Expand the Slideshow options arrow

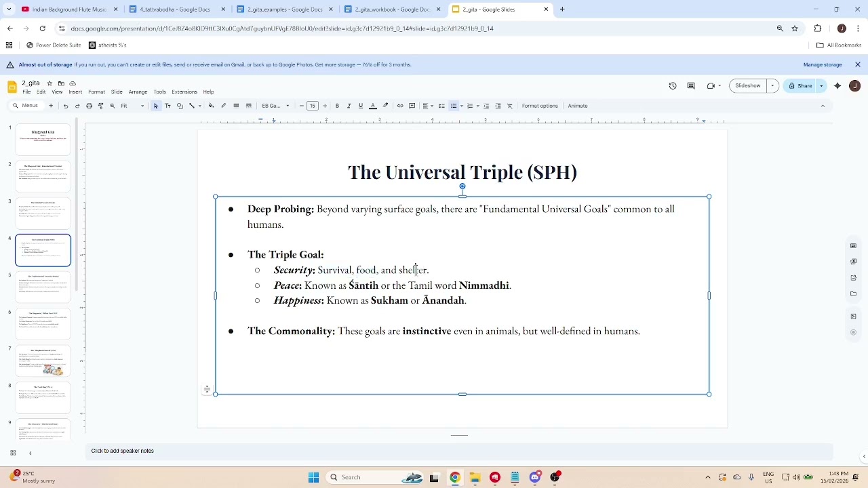[772, 86]
